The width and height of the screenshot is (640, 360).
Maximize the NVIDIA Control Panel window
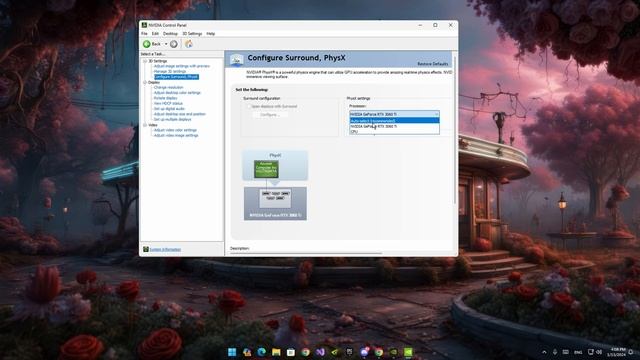pos(436,25)
